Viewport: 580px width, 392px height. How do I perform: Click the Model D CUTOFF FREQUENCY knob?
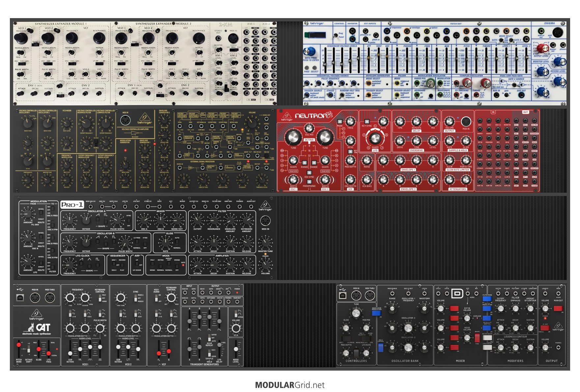tap(501, 309)
